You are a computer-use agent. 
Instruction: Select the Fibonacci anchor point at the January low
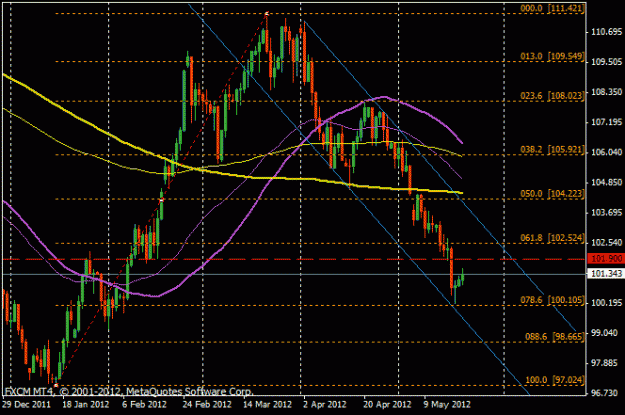(56, 385)
